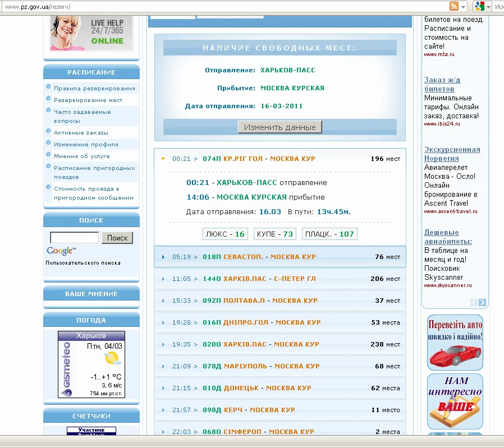Expand train 078Д Маріуполь – Москва row
Viewport: 504px width, 448px height.
click(x=280, y=366)
